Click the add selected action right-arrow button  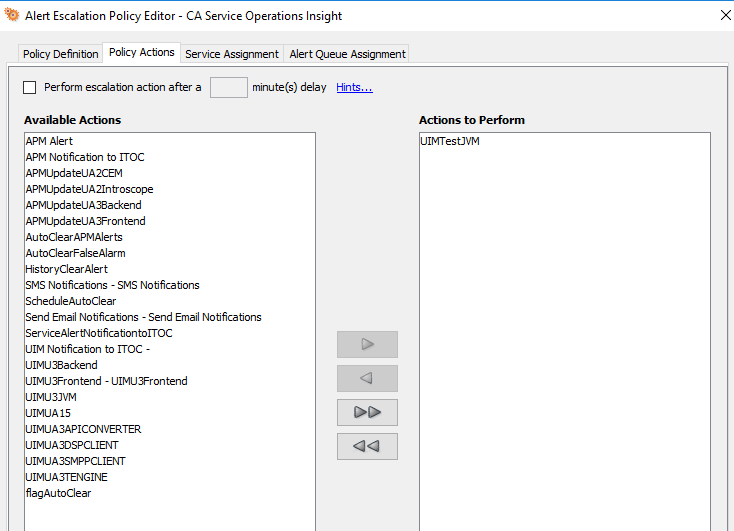point(367,344)
